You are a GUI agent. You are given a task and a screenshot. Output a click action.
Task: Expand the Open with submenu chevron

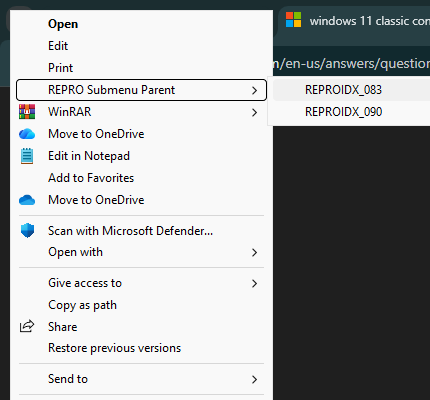pyautogui.click(x=254, y=252)
